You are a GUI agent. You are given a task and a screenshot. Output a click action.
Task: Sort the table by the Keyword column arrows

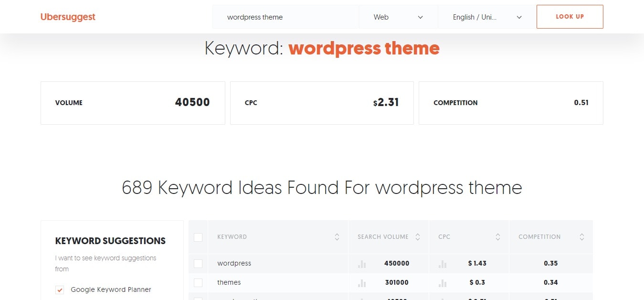tap(337, 237)
